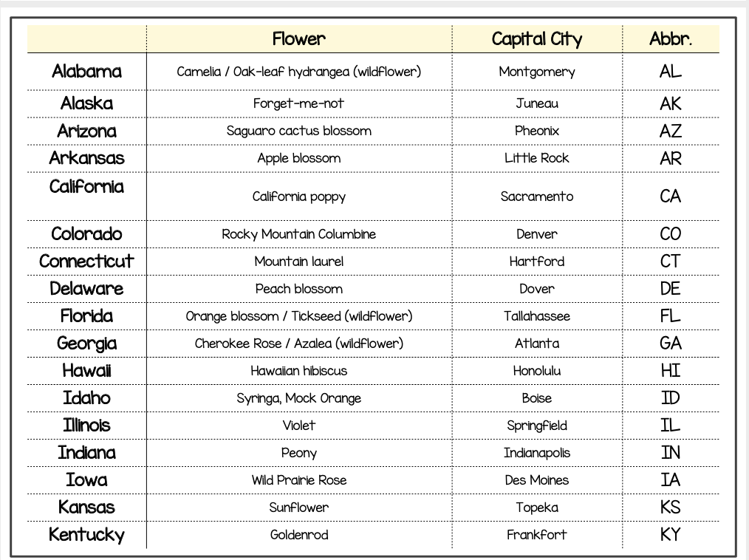Select the Idaho state name cell
749x560 pixels.
coord(86,398)
